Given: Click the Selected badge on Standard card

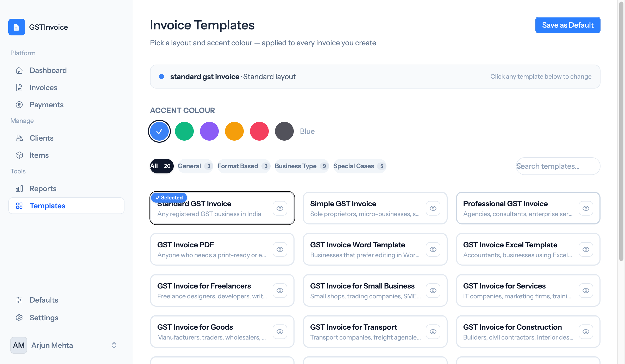Looking at the screenshot, I should 169,198.
